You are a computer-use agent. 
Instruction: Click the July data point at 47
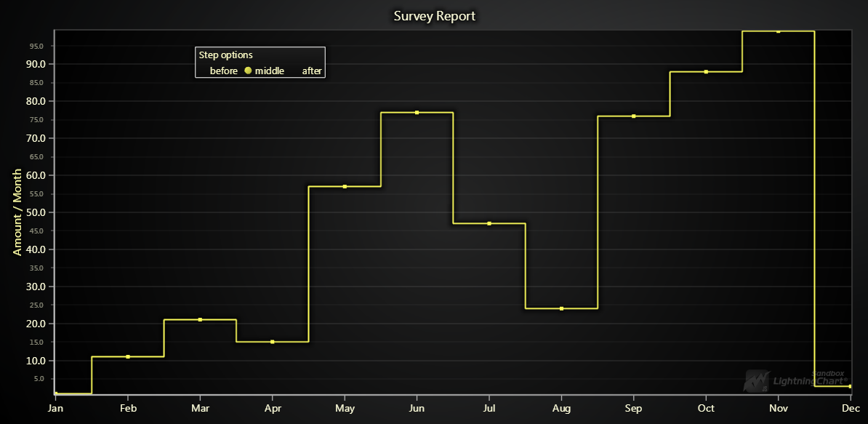(x=489, y=223)
